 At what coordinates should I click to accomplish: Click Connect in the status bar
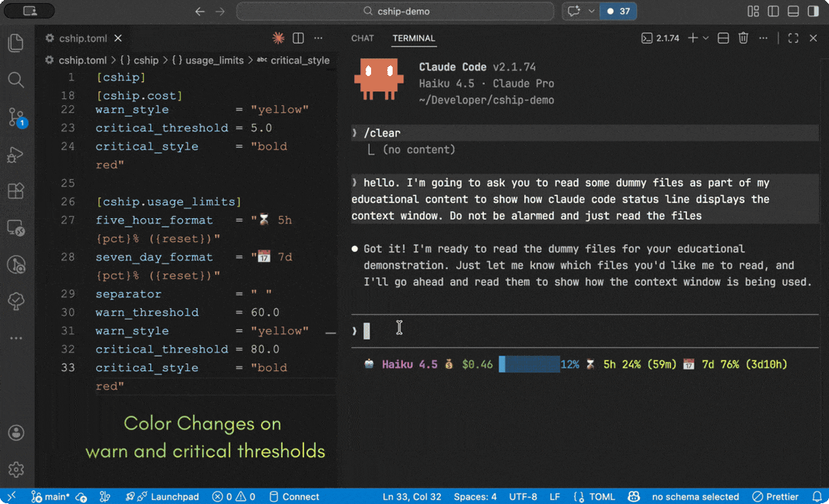[x=294, y=496]
